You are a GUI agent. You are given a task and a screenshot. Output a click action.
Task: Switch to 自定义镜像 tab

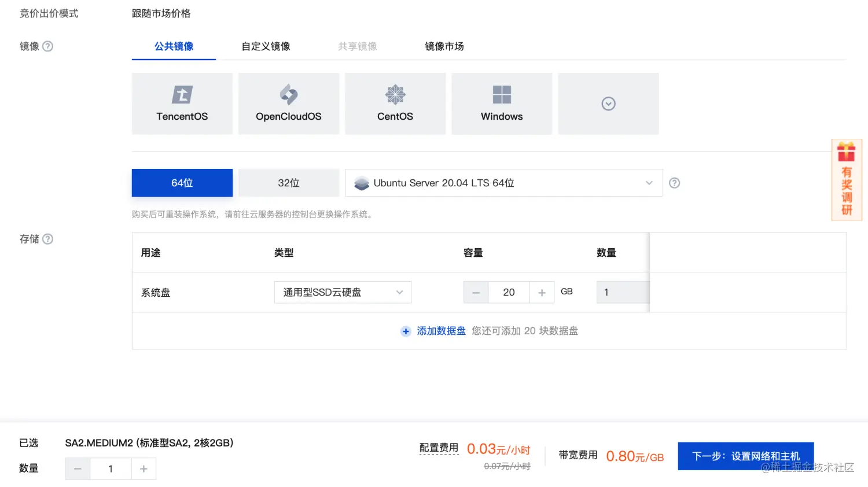[266, 46]
